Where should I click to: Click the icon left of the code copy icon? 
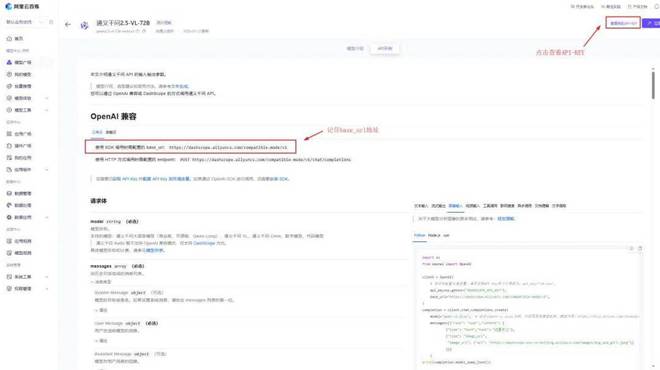(x=631, y=248)
